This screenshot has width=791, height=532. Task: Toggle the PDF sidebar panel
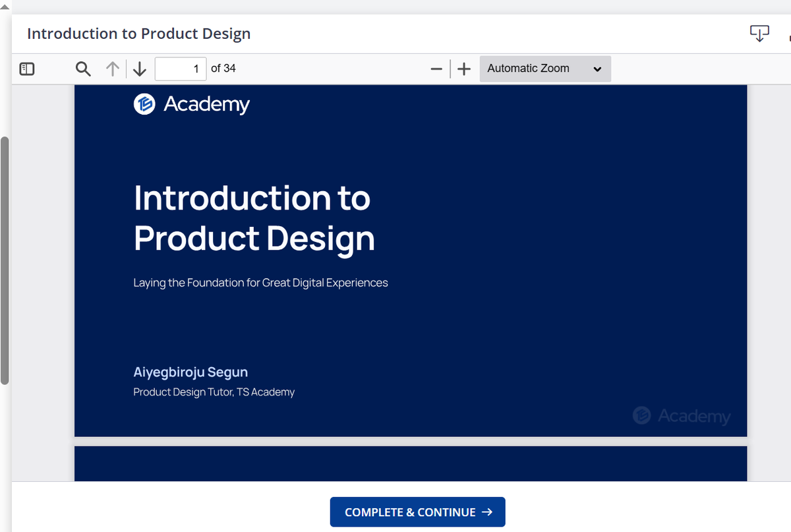coord(27,69)
